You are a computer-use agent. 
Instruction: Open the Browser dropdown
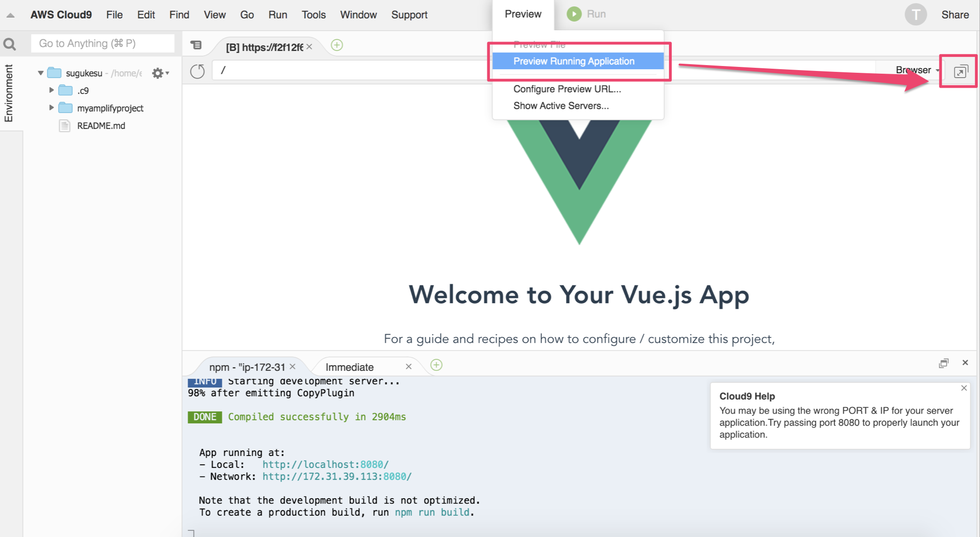click(917, 70)
